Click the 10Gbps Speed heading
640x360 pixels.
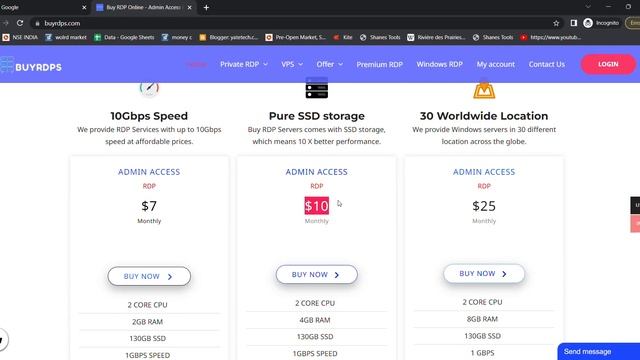(x=149, y=116)
